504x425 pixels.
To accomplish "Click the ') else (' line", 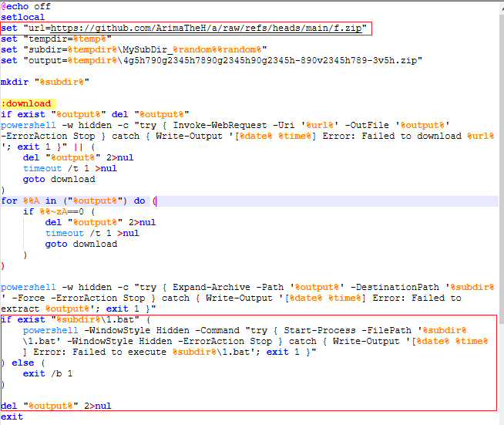I will coord(23,363).
